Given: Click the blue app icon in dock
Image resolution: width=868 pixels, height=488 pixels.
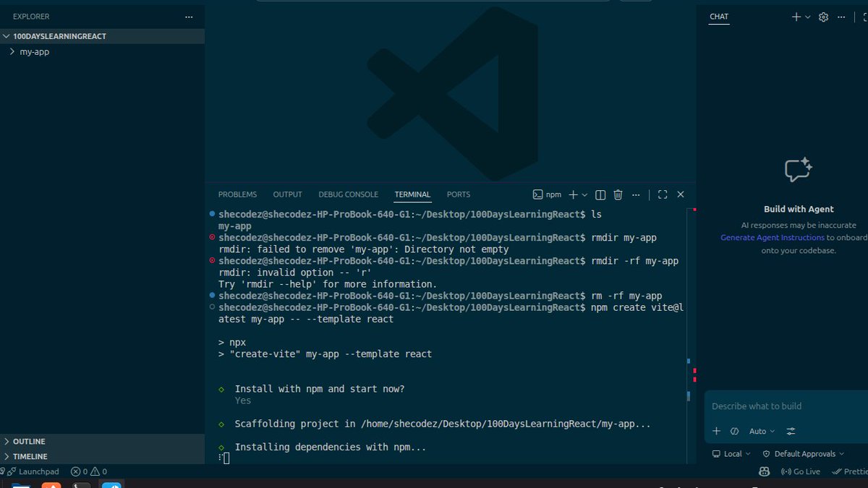Looking at the screenshot, I should click(111, 485).
